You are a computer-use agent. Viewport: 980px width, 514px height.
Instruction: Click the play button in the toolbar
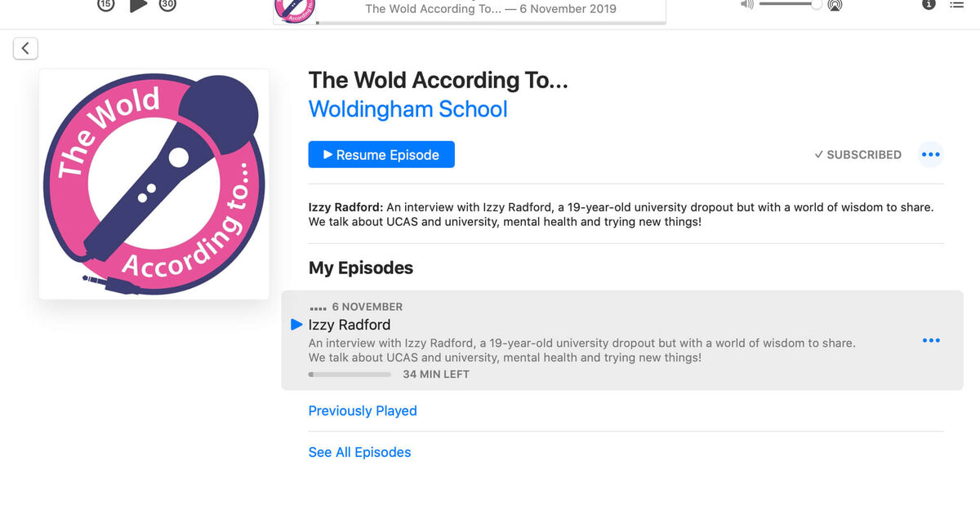click(139, 5)
